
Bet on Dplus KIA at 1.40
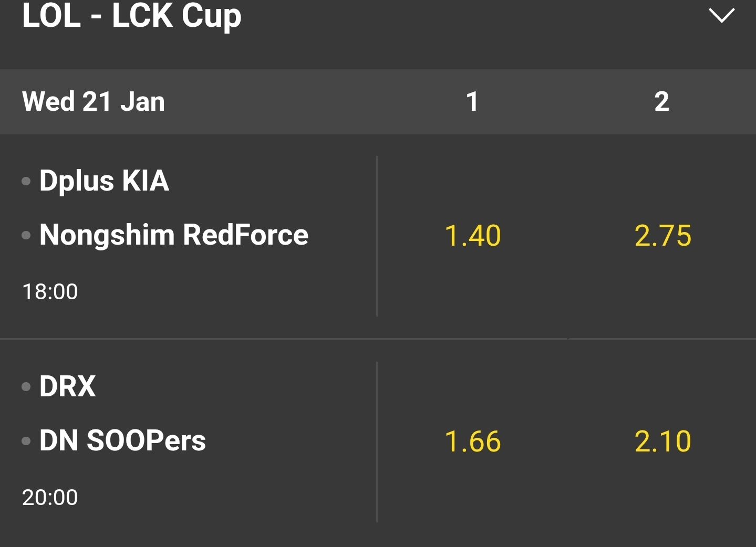point(472,235)
